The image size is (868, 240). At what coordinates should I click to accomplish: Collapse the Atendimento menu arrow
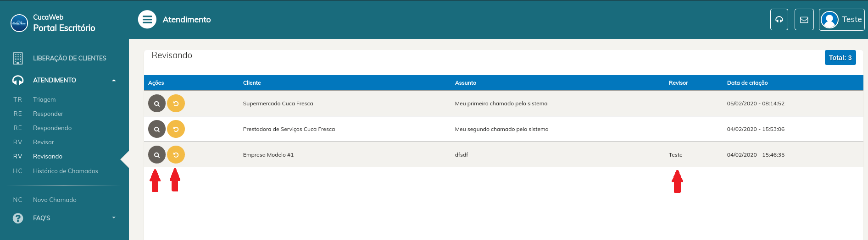(114, 80)
